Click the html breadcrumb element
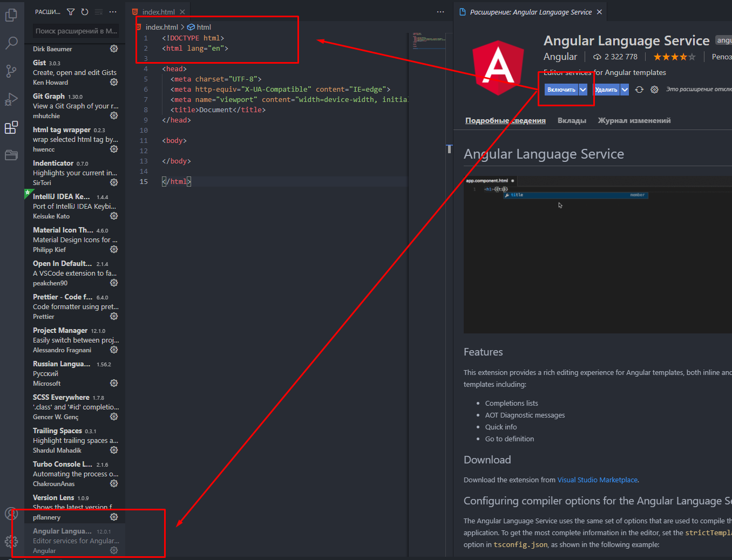 point(199,27)
